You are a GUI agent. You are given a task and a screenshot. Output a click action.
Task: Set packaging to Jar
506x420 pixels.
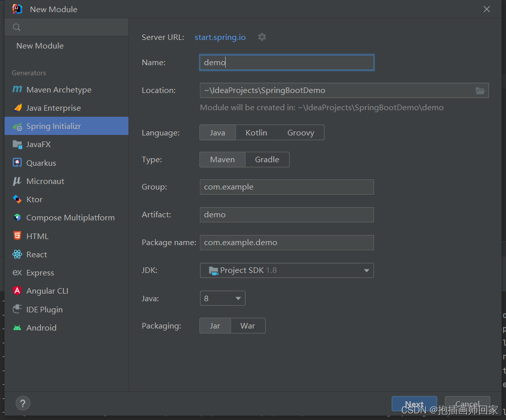[215, 326]
